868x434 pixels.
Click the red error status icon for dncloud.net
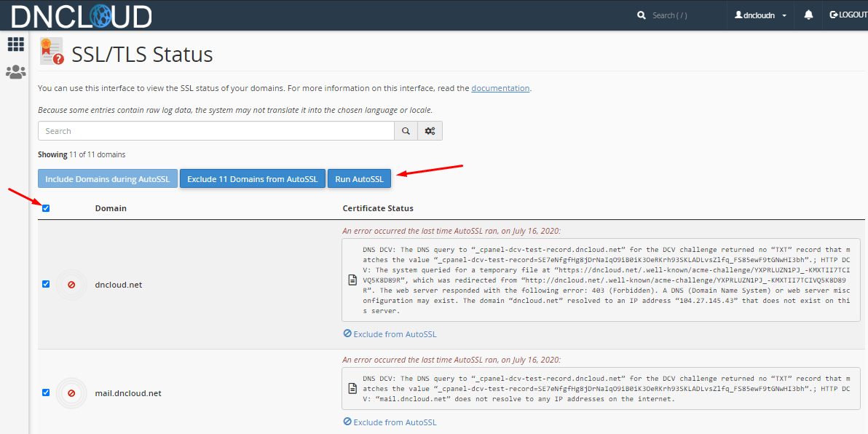coord(71,285)
